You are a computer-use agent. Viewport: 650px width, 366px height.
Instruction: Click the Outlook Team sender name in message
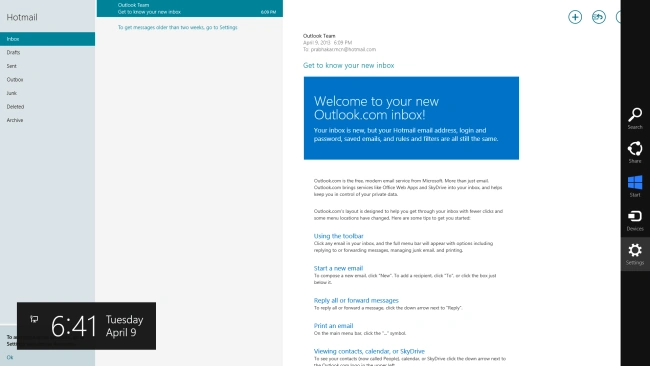[319, 36]
